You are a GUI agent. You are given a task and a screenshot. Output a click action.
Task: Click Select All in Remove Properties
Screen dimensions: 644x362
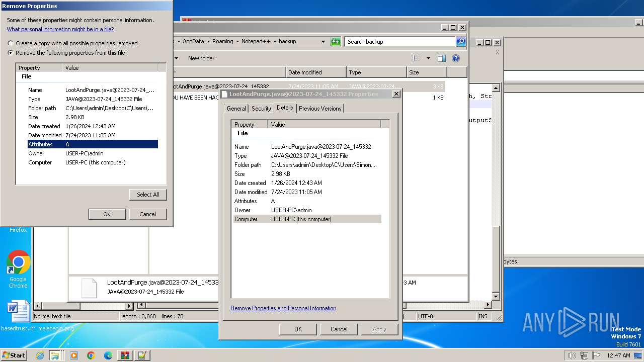[x=148, y=195]
